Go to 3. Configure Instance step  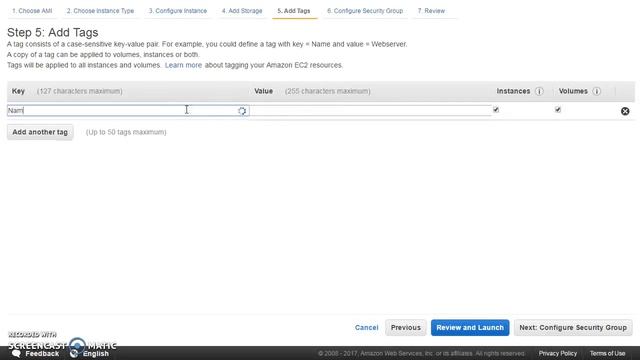pos(178,11)
